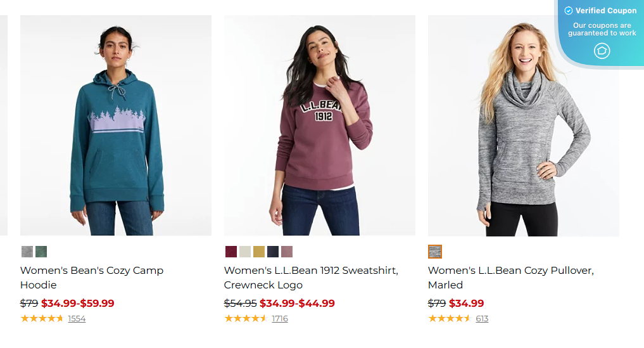This screenshot has height=348, width=644.
Task: Click the star rating of Cozy Pullover
Action: pyautogui.click(x=450, y=318)
